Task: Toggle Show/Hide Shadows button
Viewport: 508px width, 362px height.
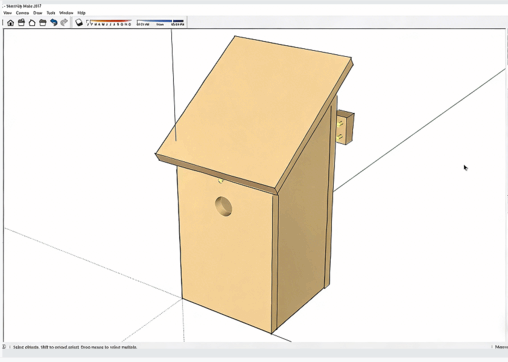Action: tap(79, 23)
